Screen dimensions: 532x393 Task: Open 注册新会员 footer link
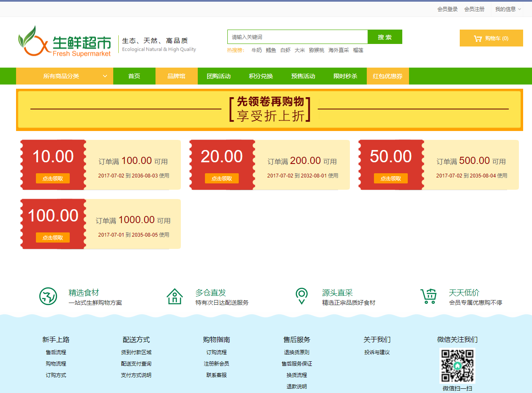tap(216, 364)
